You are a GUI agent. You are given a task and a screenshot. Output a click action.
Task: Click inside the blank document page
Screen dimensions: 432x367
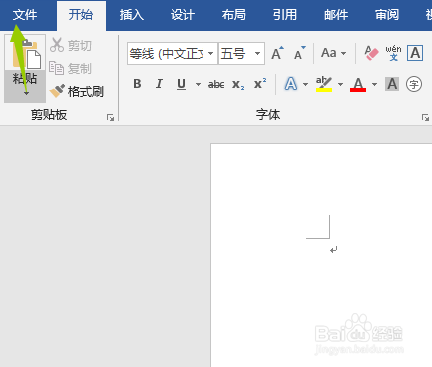click(x=321, y=255)
